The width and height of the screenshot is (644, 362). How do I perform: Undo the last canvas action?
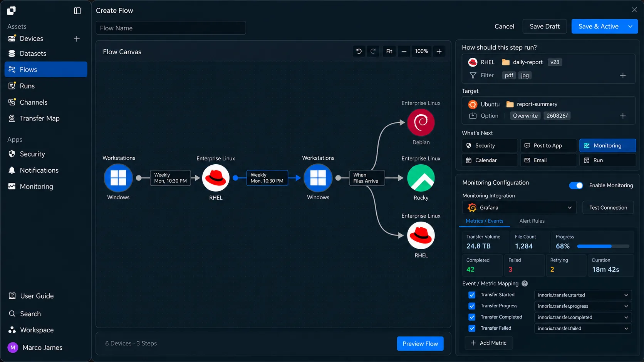pos(359,51)
